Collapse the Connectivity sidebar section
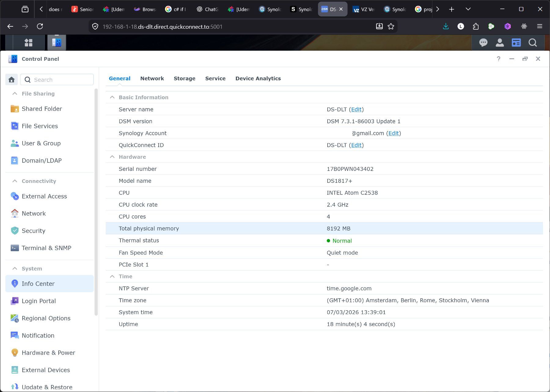The image size is (550, 392). tap(14, 181)
